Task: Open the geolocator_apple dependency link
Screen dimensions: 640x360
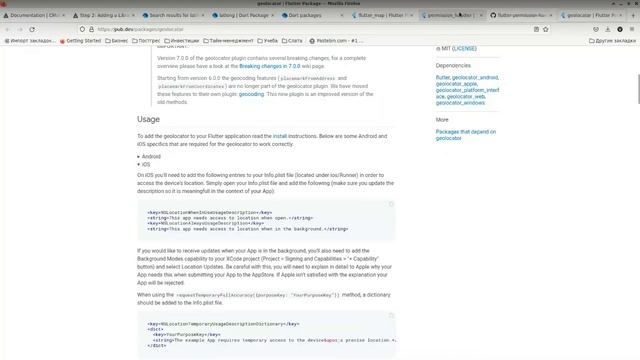Action: tap(456, 84)
